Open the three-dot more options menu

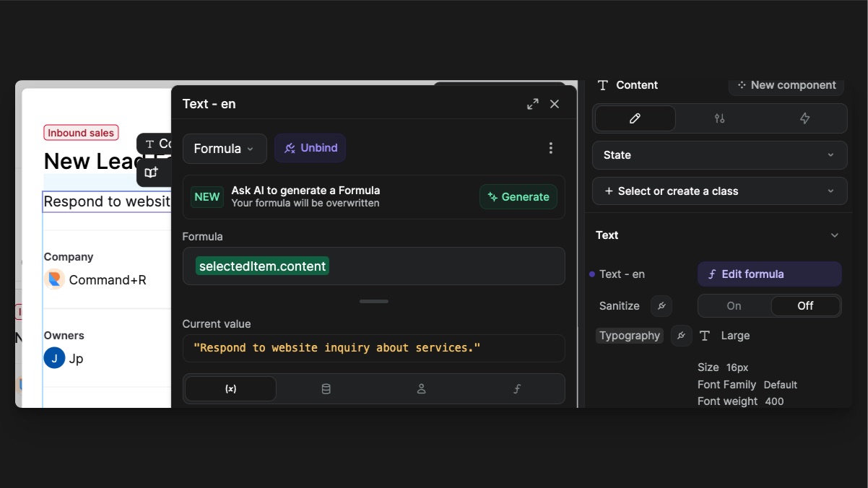[550, 148]
